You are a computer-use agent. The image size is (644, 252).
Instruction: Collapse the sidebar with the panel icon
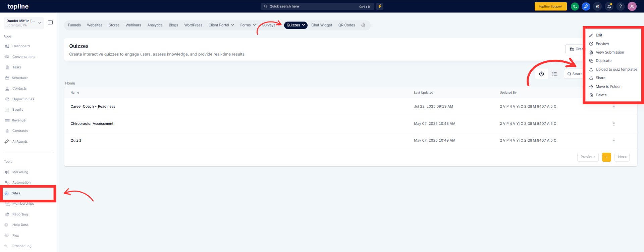[x=50, y=22]
